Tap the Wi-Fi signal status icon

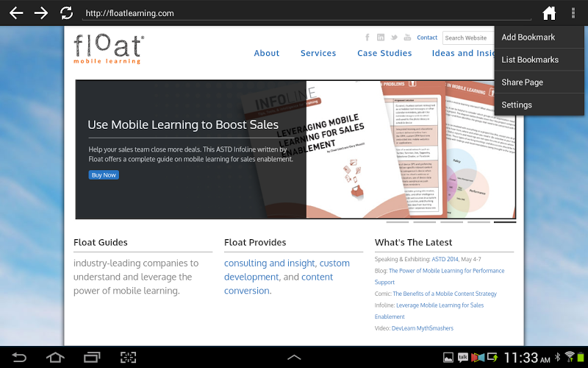[x=569, y=357]
